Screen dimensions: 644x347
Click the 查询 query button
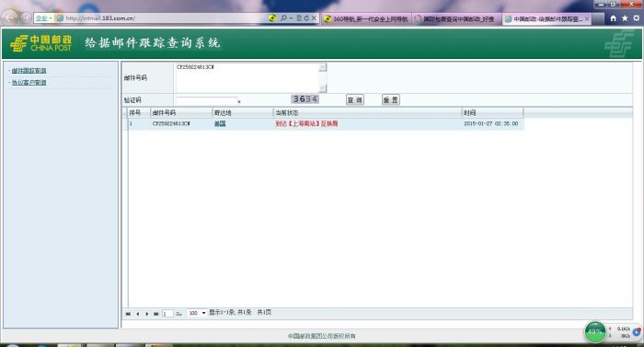tap(355, 100)
